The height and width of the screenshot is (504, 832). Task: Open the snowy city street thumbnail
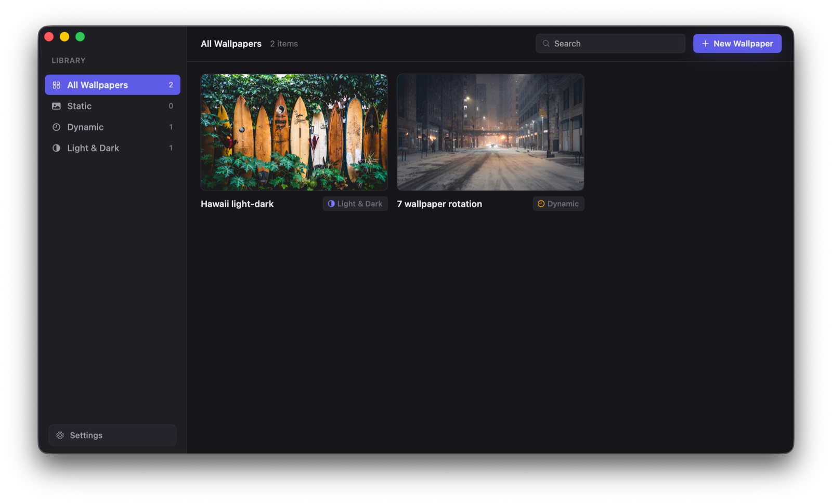click(x=490, y=132)
